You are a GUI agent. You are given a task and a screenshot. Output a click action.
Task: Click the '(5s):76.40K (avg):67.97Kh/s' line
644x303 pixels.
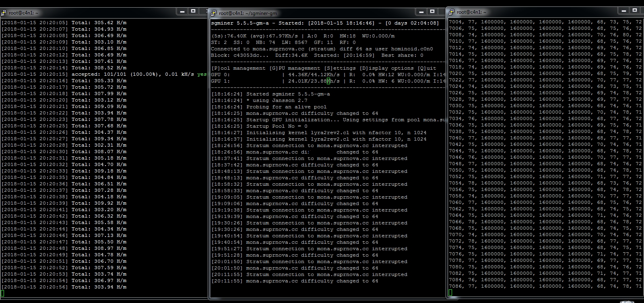tap(303, 36)
